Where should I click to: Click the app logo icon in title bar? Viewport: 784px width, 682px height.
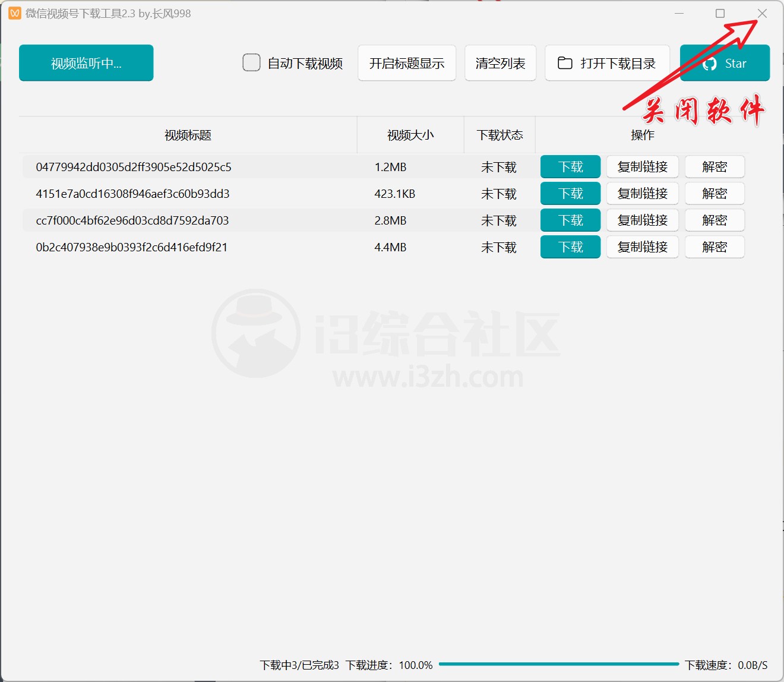pyautogui.click(x=14, y=13)
